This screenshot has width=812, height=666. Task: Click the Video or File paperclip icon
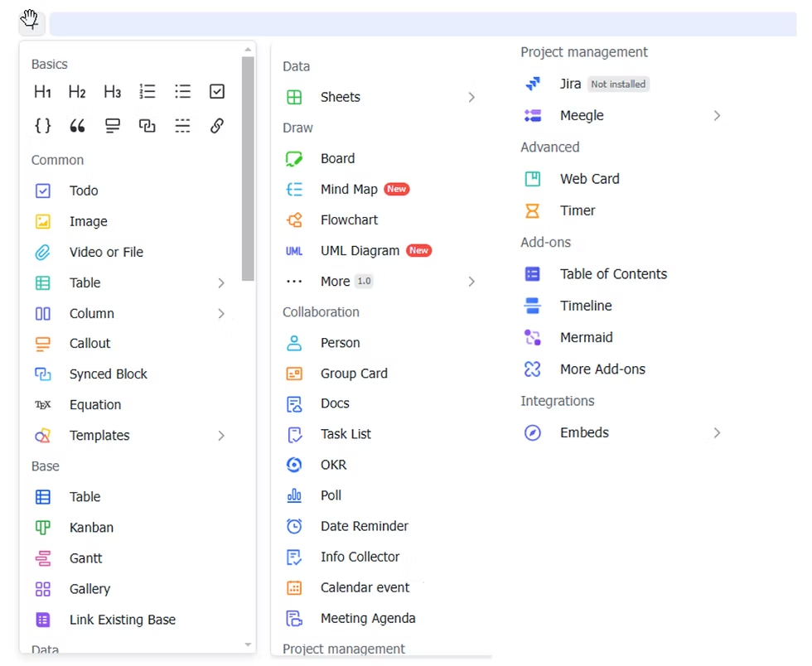click(x=42, y=252)
